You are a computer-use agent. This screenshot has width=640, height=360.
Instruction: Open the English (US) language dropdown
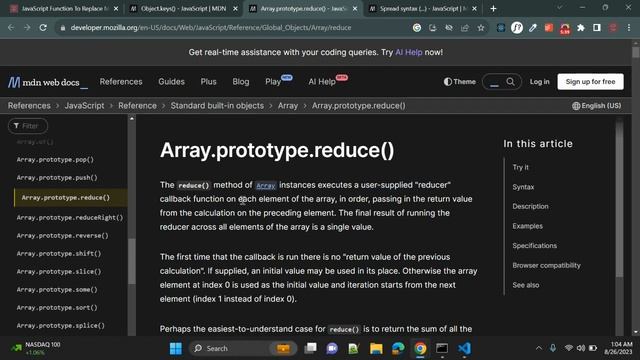tap(597, 106)
